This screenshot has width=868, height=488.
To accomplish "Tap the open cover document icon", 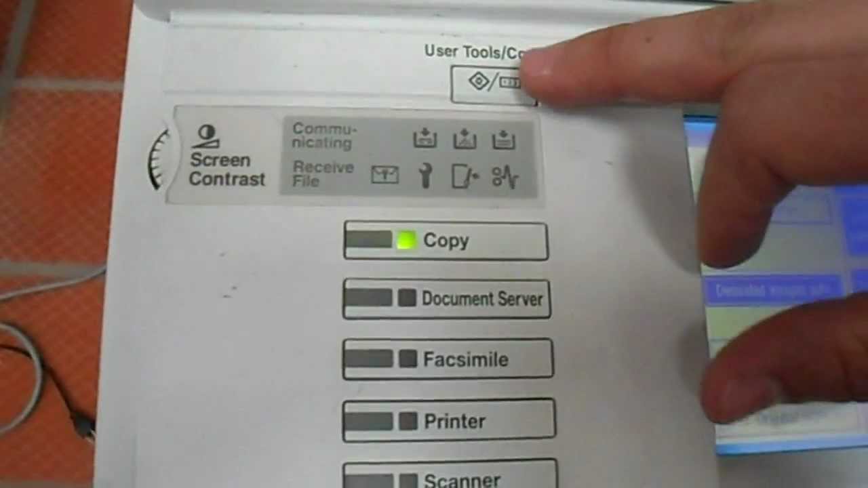I will pos(465,176).
